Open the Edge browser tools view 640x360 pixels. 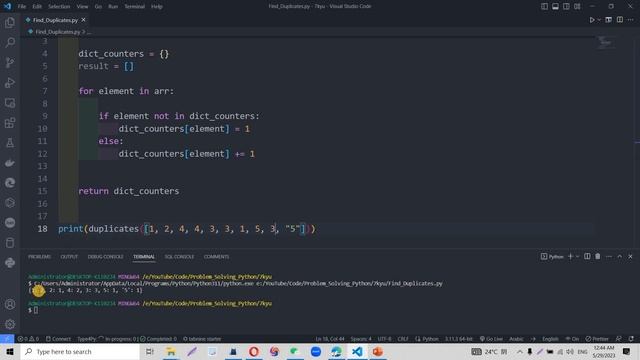pyautogui.click(x=10, y=182)
